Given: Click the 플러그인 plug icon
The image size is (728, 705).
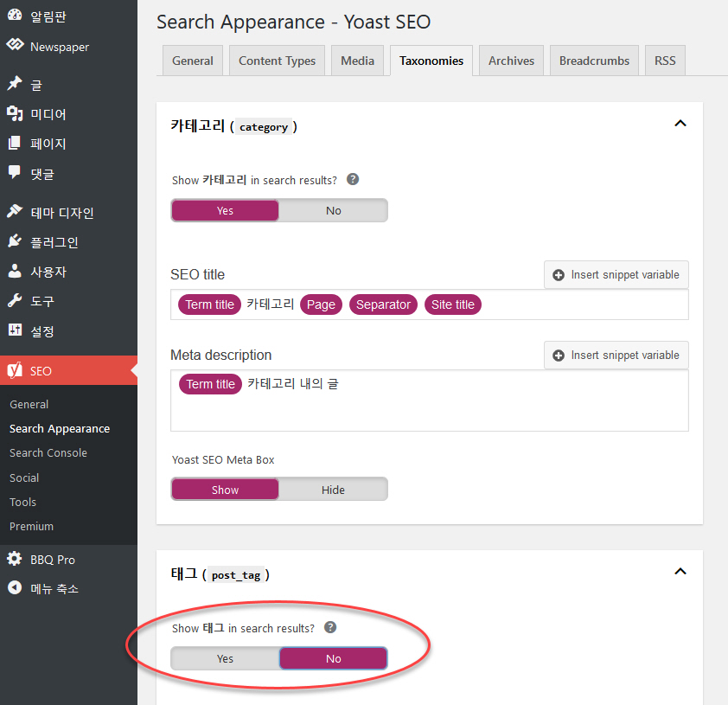Looking at the screenshot, I should point(15,240).
